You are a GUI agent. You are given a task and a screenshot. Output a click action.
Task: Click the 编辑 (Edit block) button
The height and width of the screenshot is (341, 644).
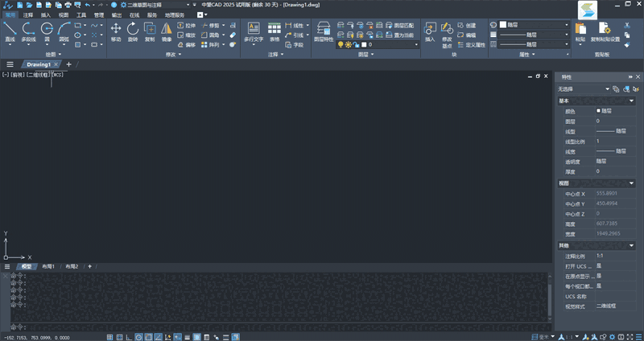(x=467, y=35)
